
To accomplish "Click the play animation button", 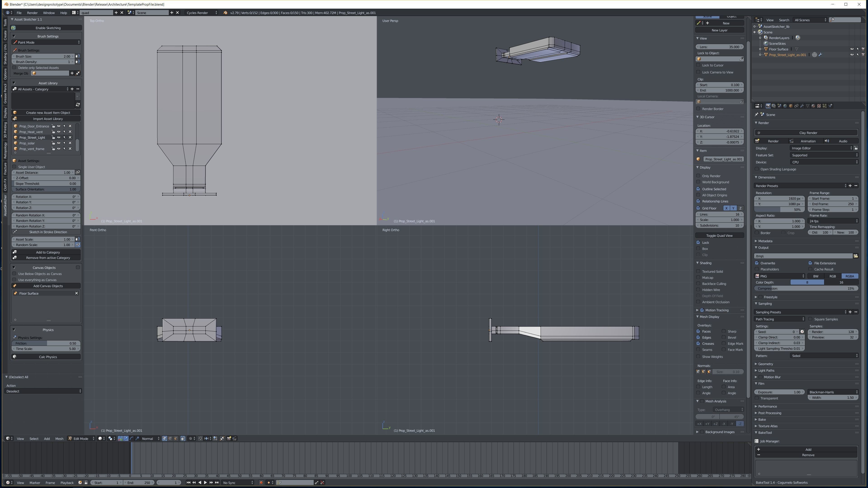I will 205,483.
